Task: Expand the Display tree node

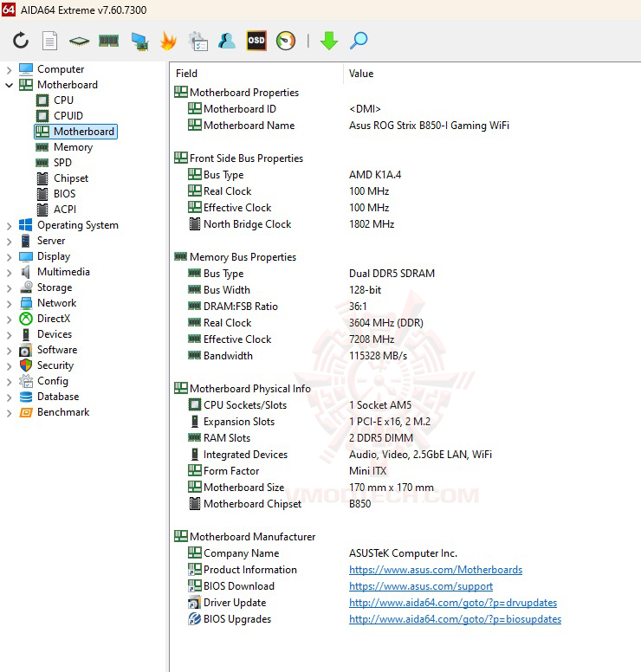Action: [x=9, y=256]
